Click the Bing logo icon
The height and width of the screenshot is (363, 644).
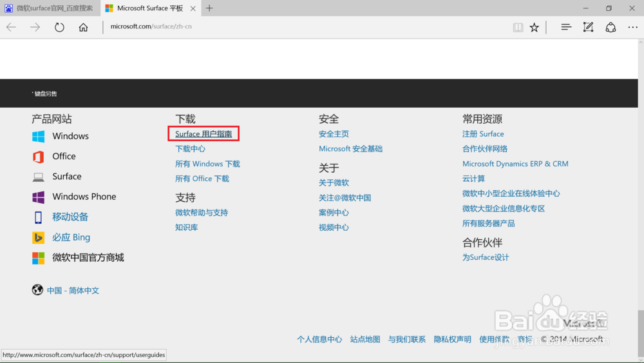pyautogui.click(x=38, y=237)
